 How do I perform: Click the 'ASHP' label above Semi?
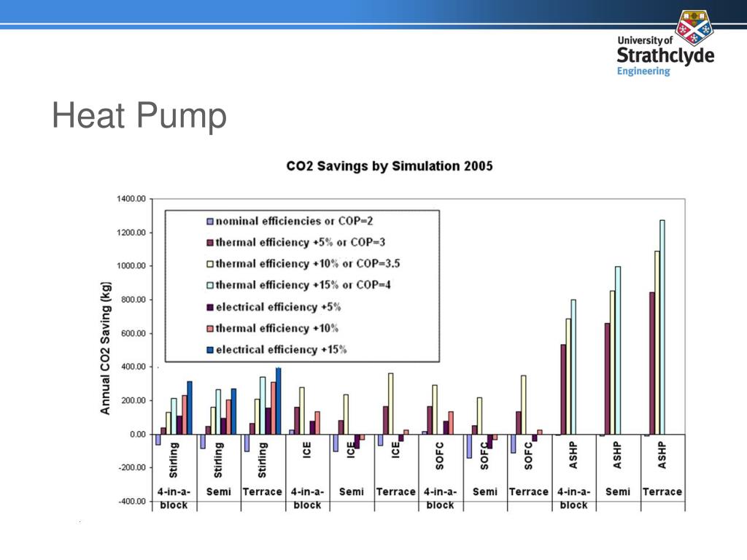pos(617,455)
